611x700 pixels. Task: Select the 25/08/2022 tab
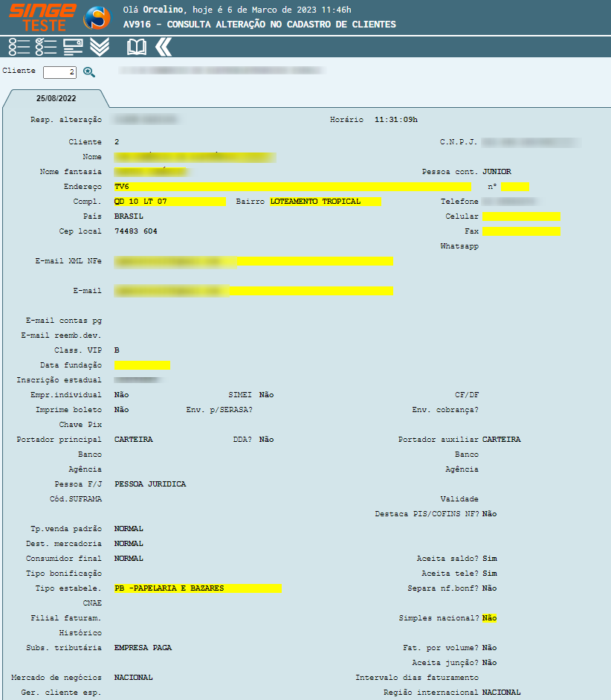pyautogui.click(x=56, y=98)
